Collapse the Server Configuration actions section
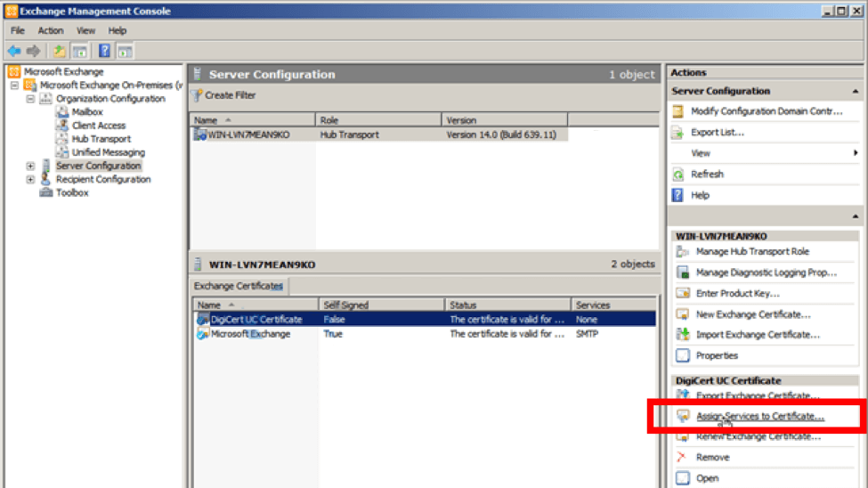This screenshot has height=488, width=868. coord(856,91)
